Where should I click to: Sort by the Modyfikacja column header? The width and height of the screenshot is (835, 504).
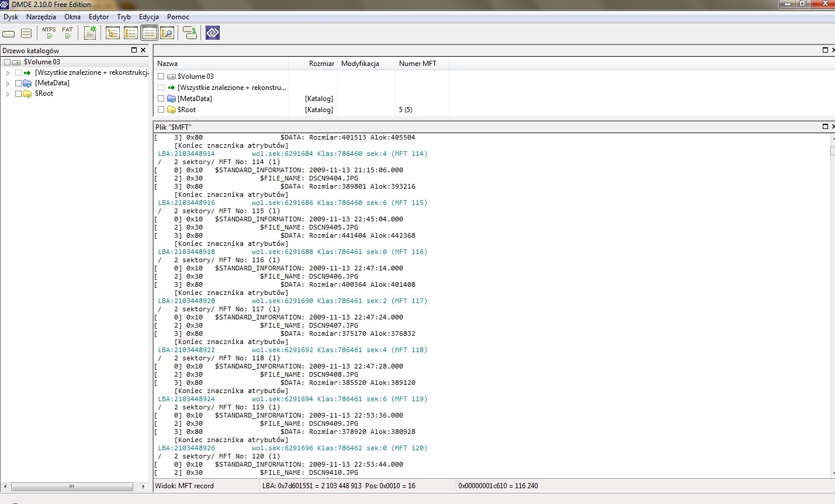click(366, 64)
